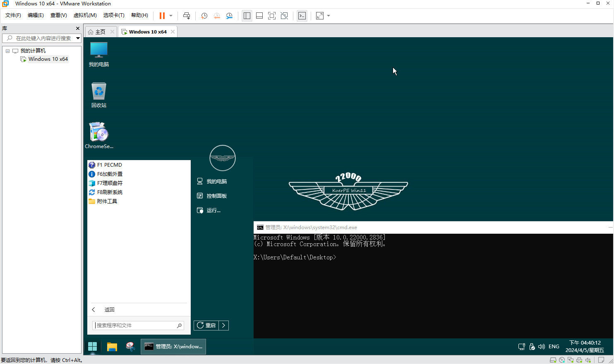Toggle the thumbnail bar view icon
614x364 pixels.
pyautogui.click(x=259, y=16)
